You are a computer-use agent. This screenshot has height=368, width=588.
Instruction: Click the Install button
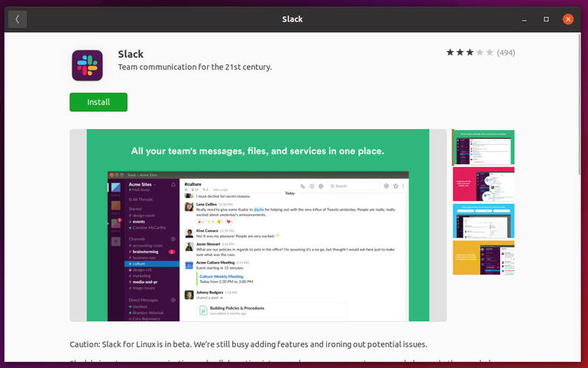(x=99, y=102)
